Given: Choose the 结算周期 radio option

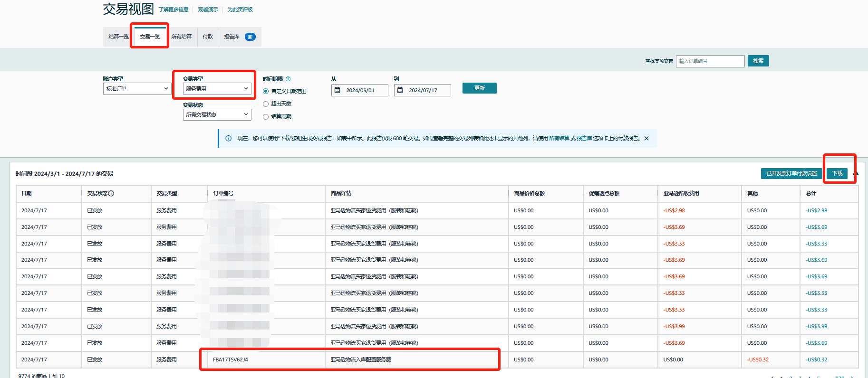Looking at the screenshot, I should coord(266,117).
